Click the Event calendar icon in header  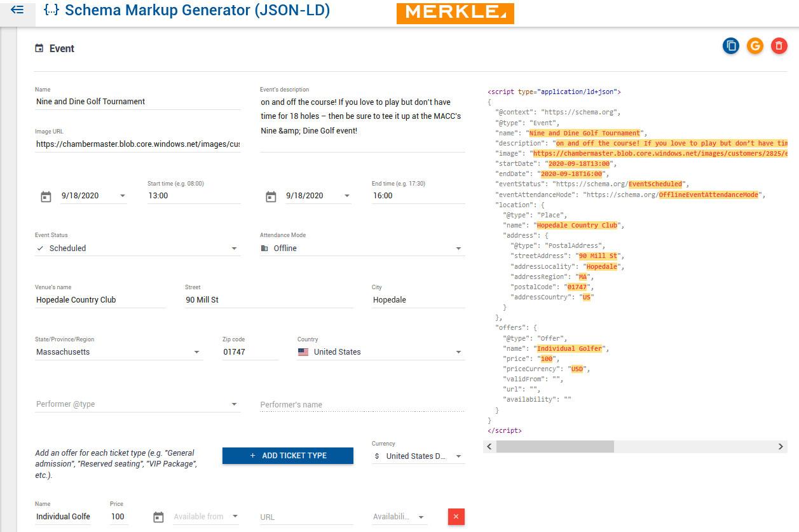pos(39,48)
